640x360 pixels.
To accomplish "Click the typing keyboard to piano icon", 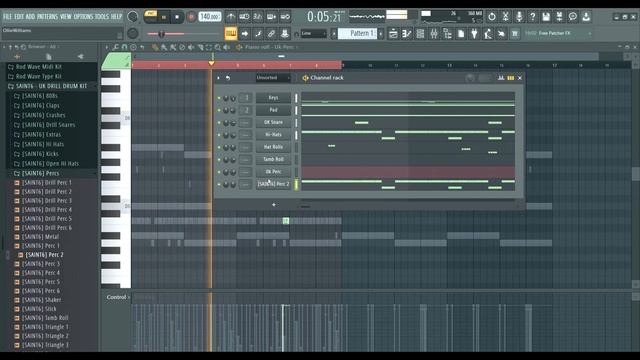I will 231,33.
